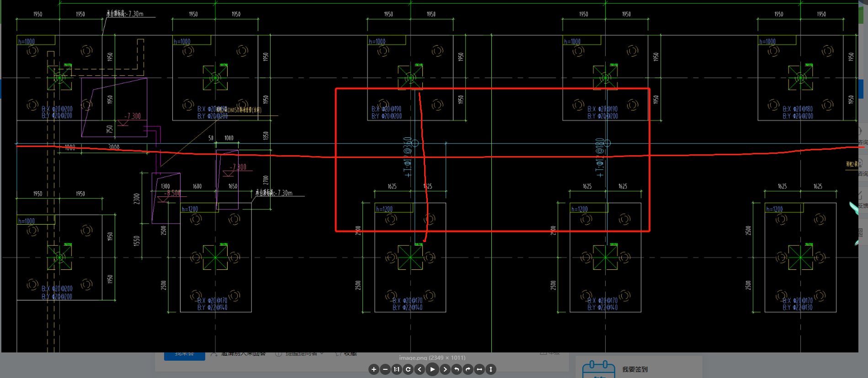Click the calendar icon beside 我要签到
This screenshot has width=868, height=378.
coord(598,369)
